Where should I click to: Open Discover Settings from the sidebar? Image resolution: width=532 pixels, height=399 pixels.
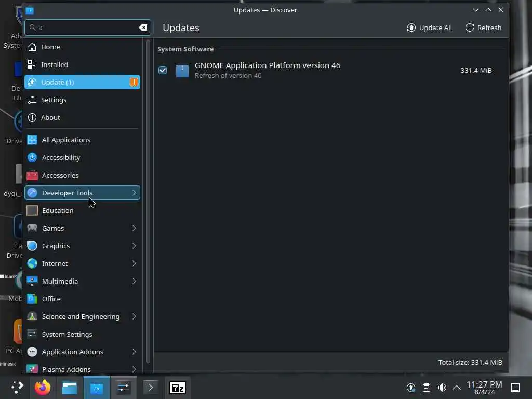[82, 100]
